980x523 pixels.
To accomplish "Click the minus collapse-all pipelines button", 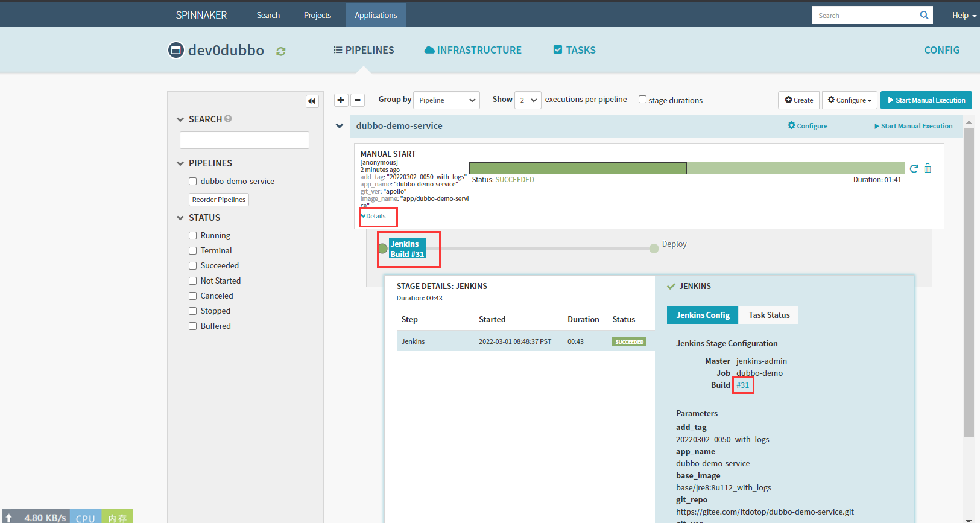I will click(358, 100).
